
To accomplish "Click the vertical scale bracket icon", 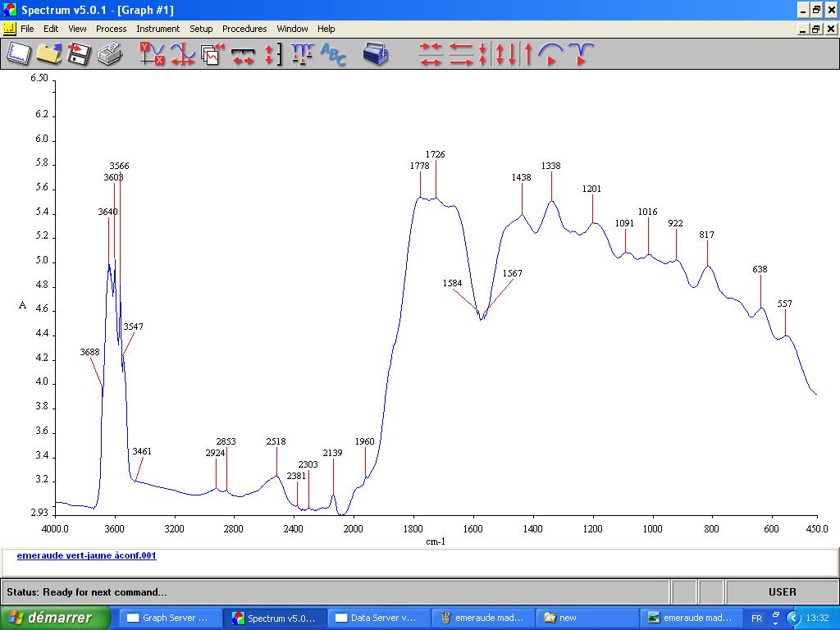I will pos(273,54).
